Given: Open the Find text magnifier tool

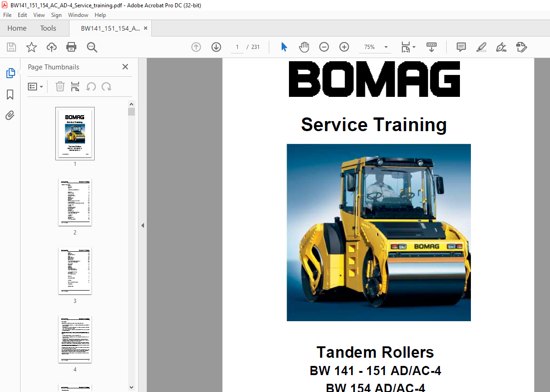Looking at the screenshot, I should (x=92, y=47).
